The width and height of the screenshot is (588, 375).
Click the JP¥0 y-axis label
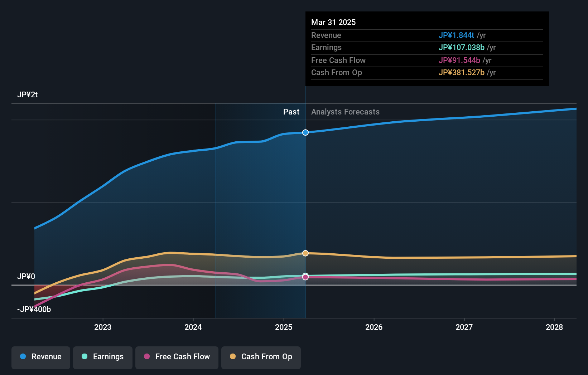click(26, 277)
